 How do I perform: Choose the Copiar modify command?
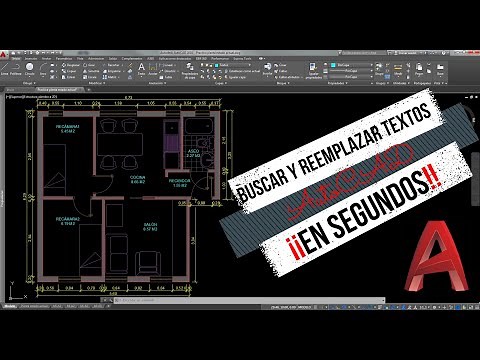tap(70, 71)
